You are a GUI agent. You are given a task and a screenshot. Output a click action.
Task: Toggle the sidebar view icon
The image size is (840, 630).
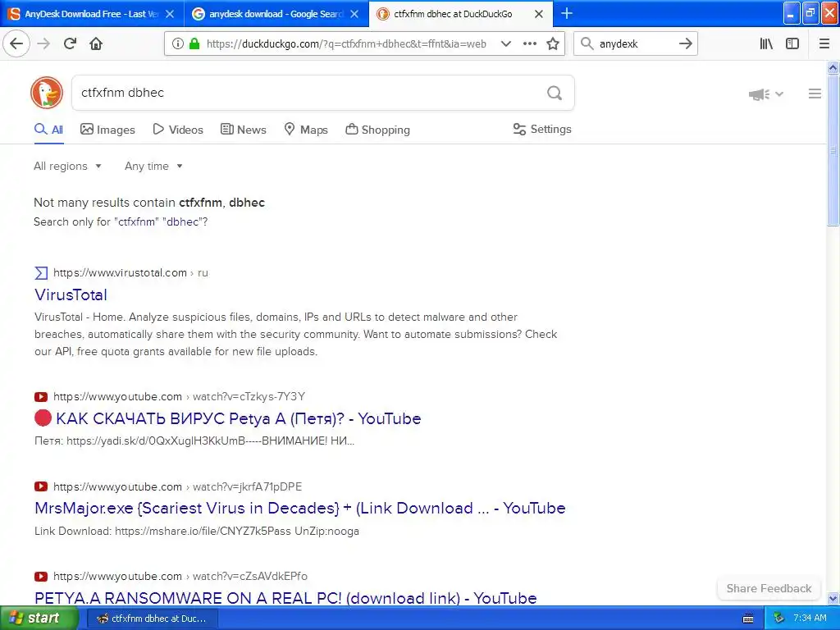(x=792, y=44)
